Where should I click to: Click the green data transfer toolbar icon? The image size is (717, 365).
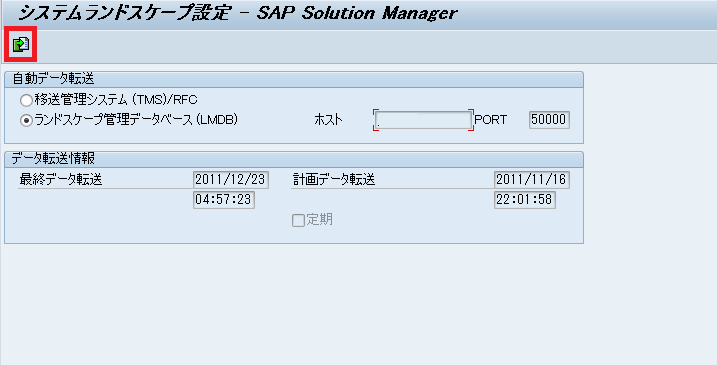pos(21,44)
